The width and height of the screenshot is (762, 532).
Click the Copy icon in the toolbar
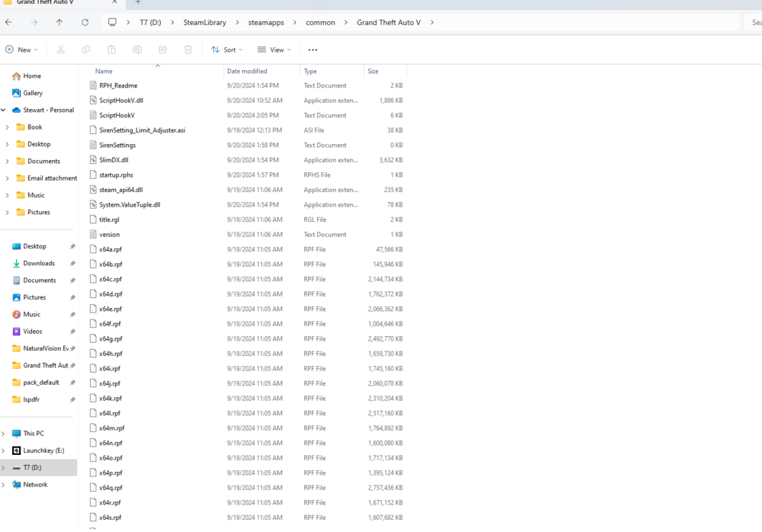[x=85, y=49]
